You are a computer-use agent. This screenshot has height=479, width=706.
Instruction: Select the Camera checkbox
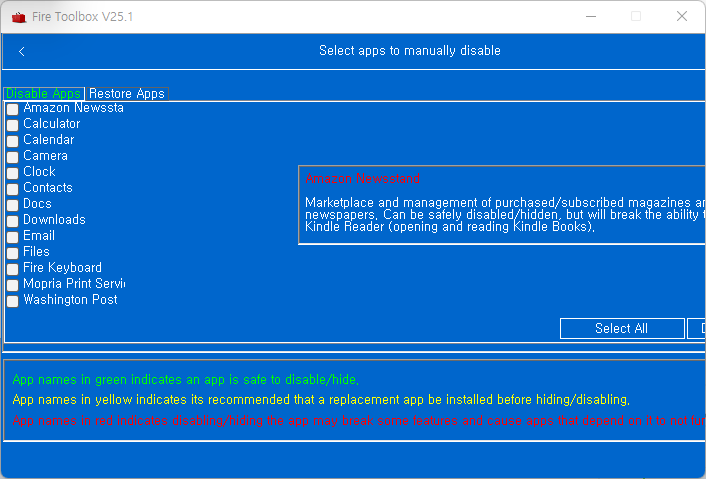[13, 157]
